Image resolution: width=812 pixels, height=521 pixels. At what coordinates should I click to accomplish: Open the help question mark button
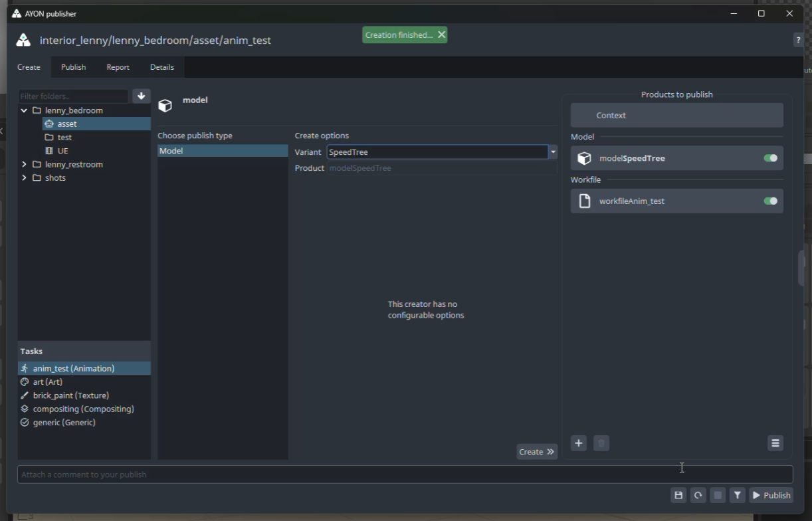[797, 41]
